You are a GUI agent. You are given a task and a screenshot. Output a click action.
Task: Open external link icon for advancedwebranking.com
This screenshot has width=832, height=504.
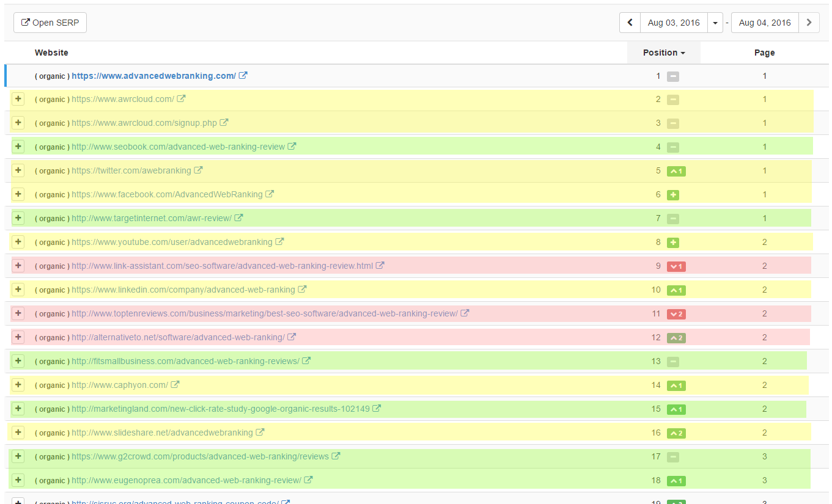pyautogui.click(x=243, y=76)
